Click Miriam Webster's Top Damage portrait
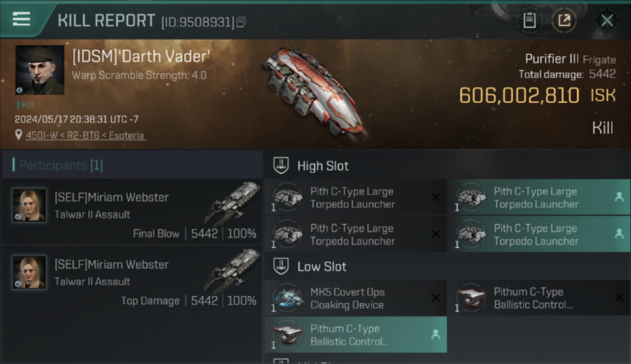The image size is (631, 364). click(30, 272)
